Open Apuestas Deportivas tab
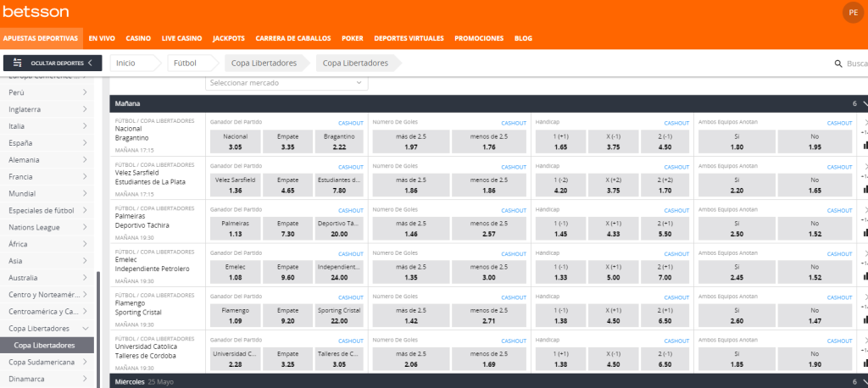 41,39
